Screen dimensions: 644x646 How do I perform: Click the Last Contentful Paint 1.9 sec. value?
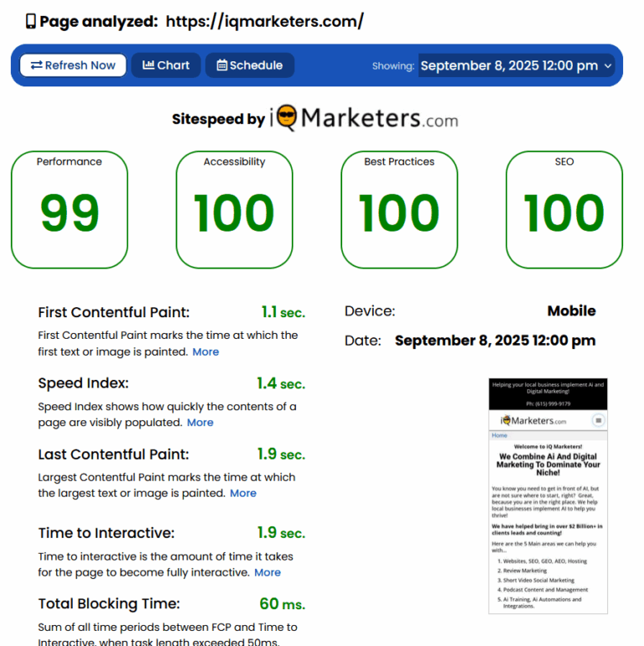click(x=281, y=455)
